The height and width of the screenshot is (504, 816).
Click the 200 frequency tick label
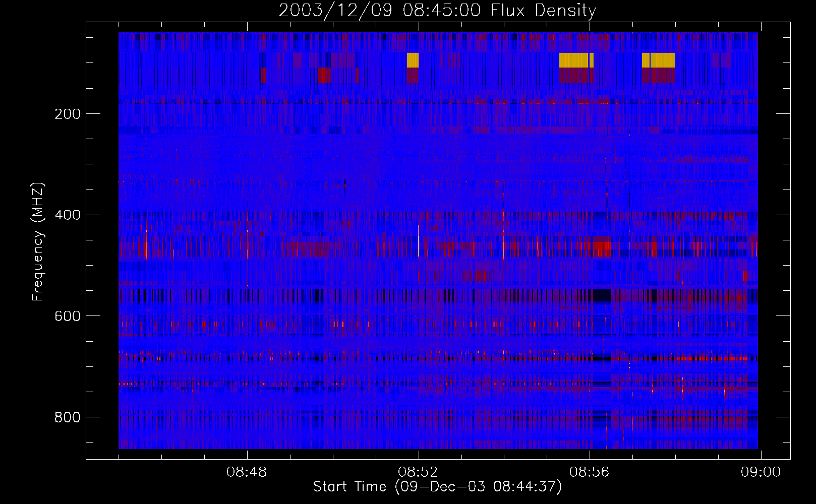tap(68, 114)
